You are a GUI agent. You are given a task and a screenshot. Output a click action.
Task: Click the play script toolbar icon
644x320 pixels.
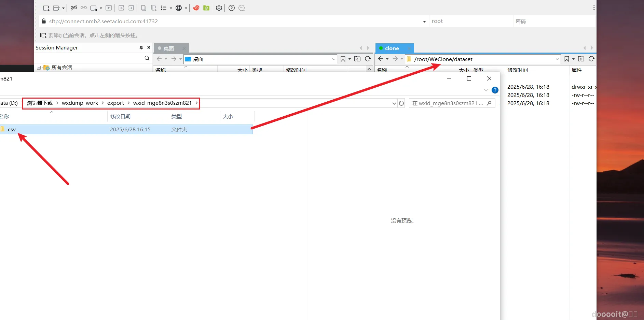pyautogui.click(x=109, y=8)
